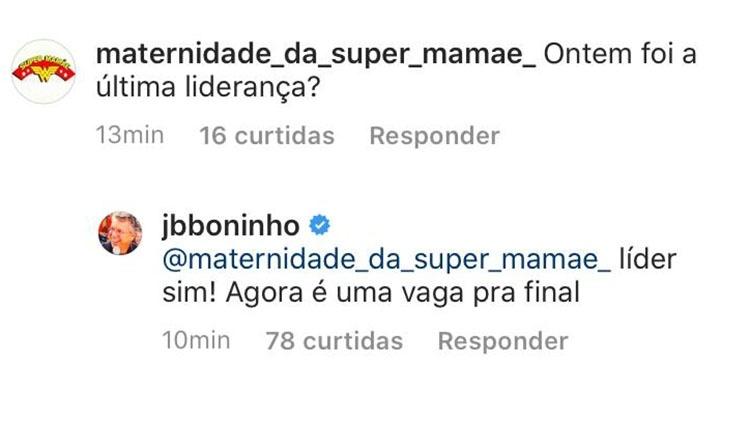Viewport: 750px width, 421px height.
Task: Open the maternidade_da_super_mamae_ username above the first comment
Action: tap(316, 56)
